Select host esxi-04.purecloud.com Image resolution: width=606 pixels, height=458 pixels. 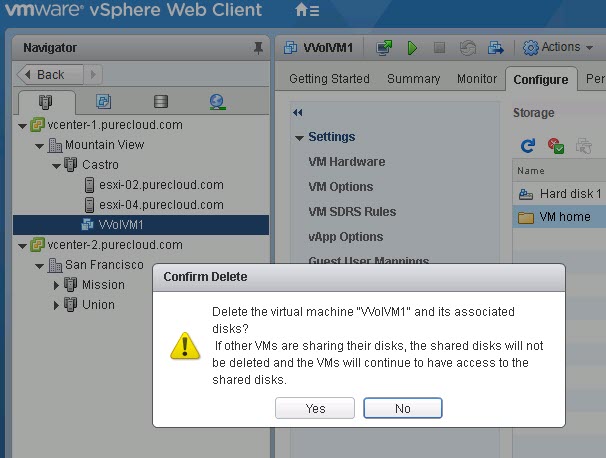[x=161, y=205]
